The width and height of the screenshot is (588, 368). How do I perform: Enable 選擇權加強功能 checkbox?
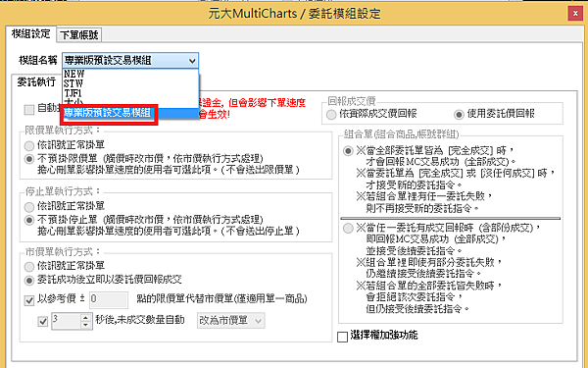[342, 337]
